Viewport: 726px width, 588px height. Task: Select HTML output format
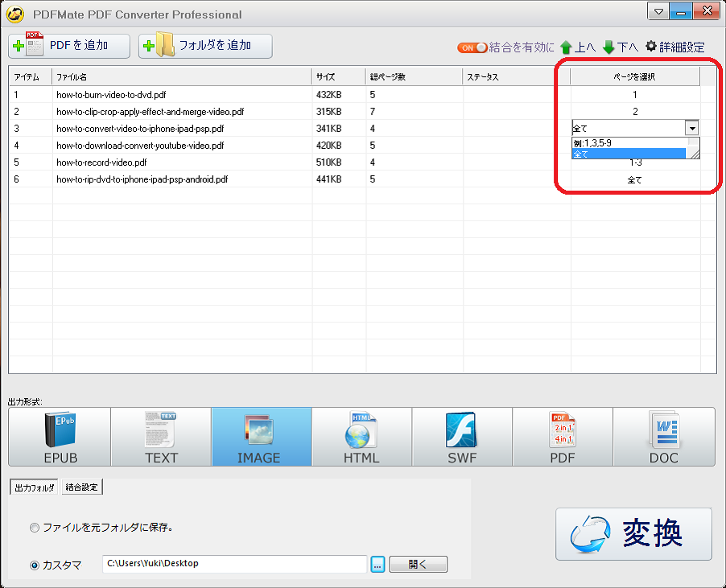(361, 437)
